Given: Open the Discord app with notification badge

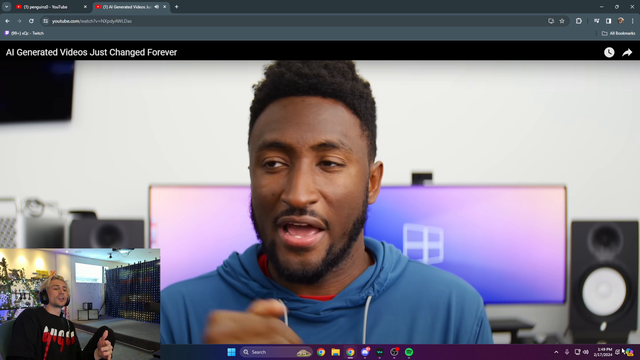Looking at the screenshot, I should (x=365, y=352).
